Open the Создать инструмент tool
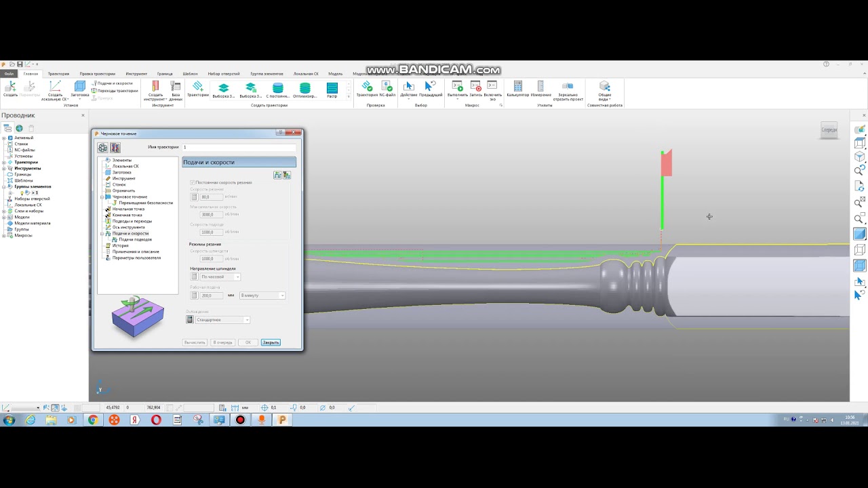The height and width of the screenshot is (488, 868). click(x=155, y=91)
